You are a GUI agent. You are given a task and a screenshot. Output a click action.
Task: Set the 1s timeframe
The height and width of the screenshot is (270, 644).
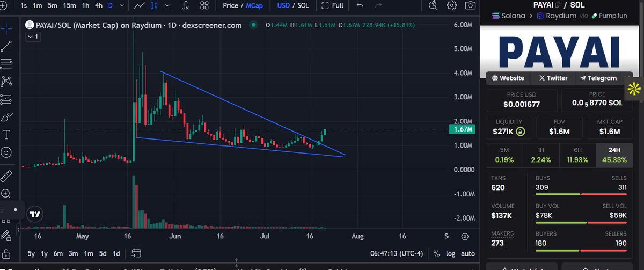(x=24, y=5)
